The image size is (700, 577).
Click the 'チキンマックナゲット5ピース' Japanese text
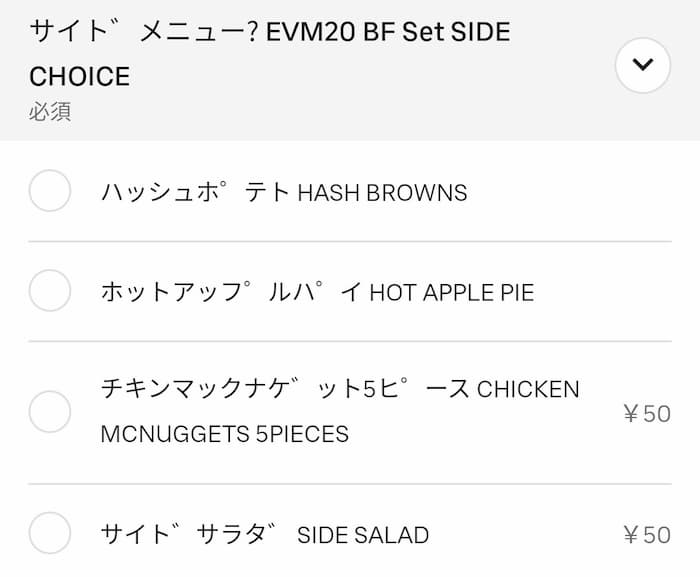tap(285, 389)
